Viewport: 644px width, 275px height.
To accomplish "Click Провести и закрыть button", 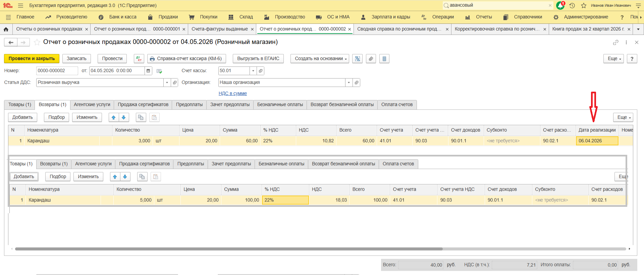I will [x=32, y=59].
